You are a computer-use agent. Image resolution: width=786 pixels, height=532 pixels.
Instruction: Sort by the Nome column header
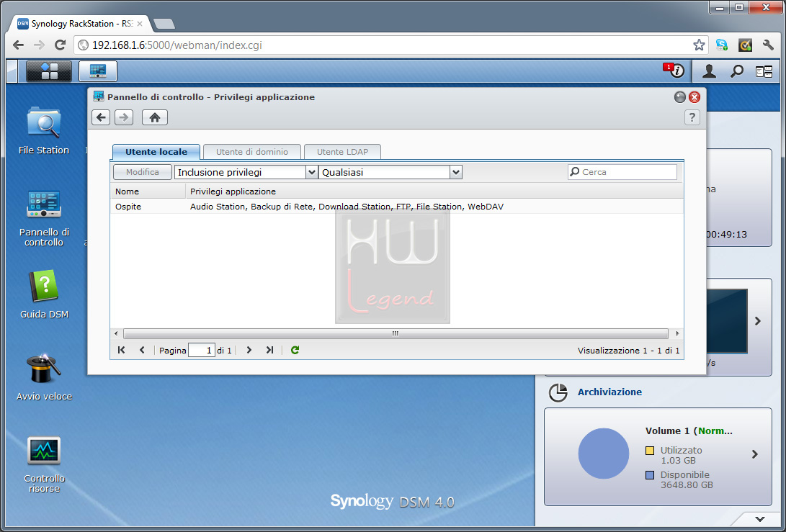pyautogui.click(x=148, y=191)
